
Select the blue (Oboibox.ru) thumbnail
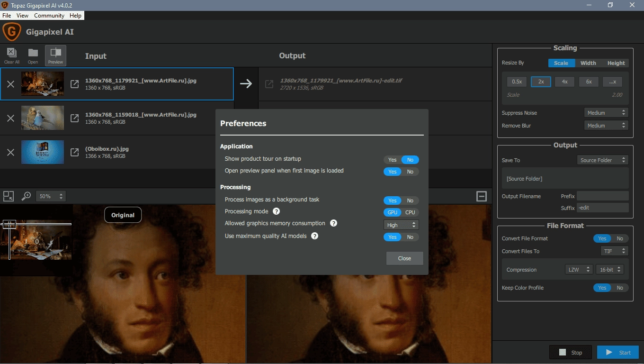tap(43, 152)
